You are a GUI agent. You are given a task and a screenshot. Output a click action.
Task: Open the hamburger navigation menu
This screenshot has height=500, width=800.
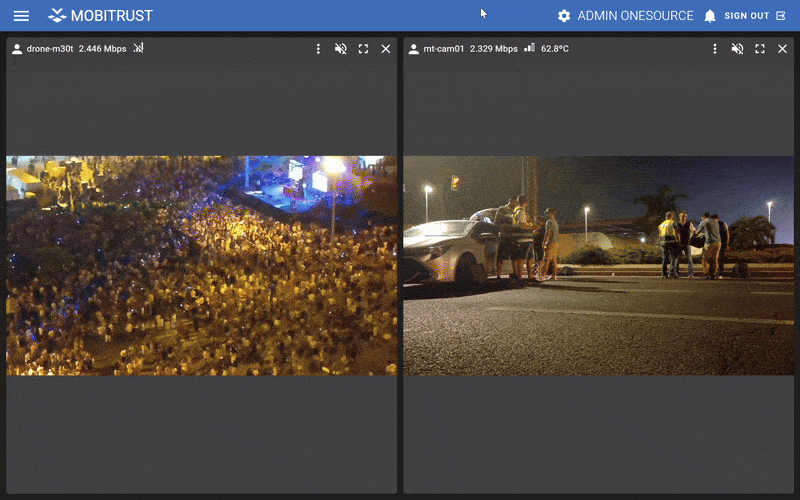point(21,16)
